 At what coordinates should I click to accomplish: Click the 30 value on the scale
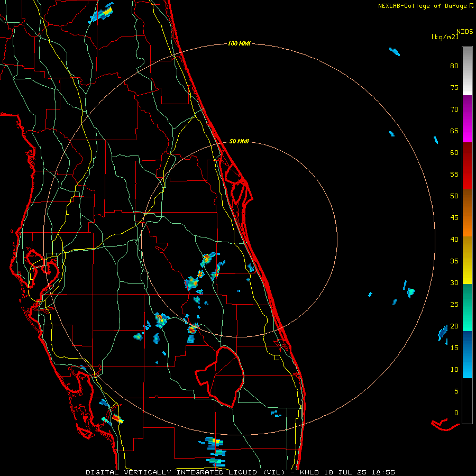(x=454, y=283)
